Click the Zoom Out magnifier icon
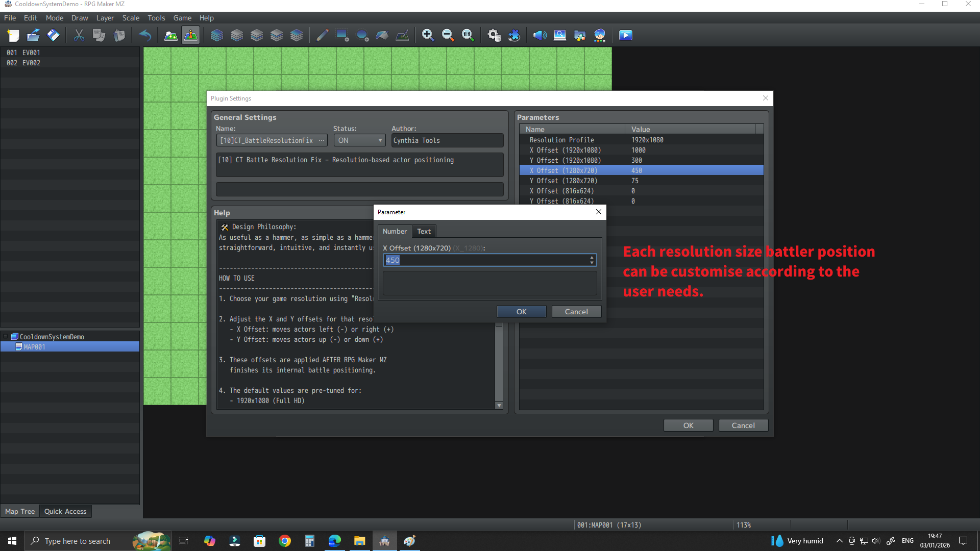This screenshot has height=551, width=980. tap(448, 35)
